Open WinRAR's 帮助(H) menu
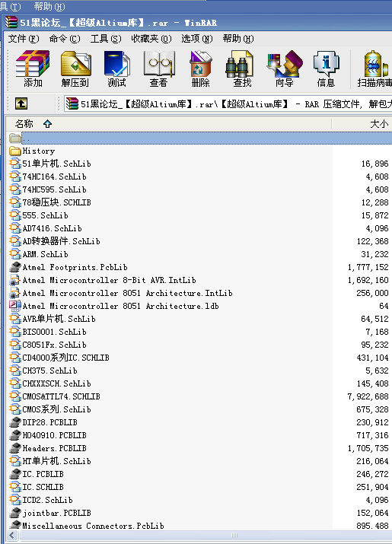392x544 pixels. 238,39
